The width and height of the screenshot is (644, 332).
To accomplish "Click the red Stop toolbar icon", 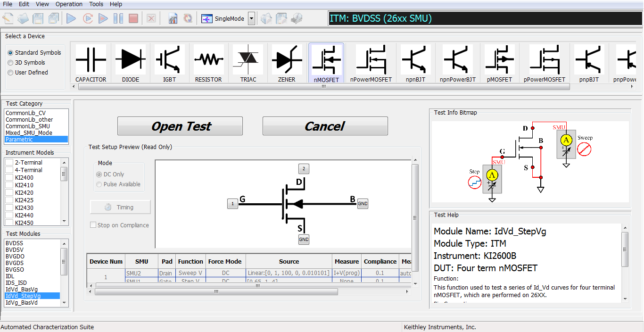I will click(x=133, y=19).
